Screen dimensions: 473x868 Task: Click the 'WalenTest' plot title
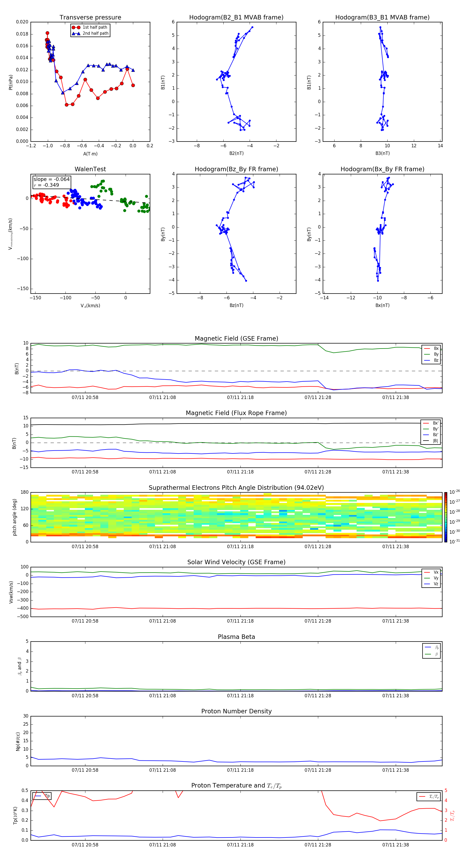(90, 169)
